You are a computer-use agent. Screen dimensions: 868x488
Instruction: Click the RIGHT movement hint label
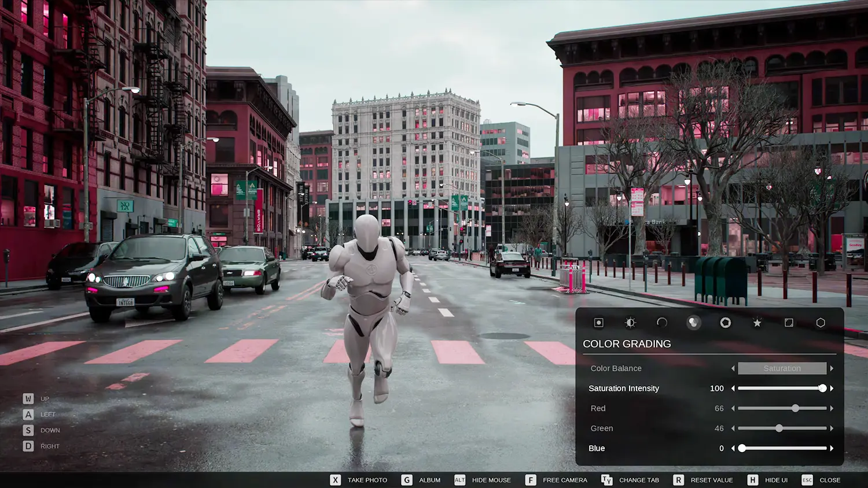(x=50, y=446)
